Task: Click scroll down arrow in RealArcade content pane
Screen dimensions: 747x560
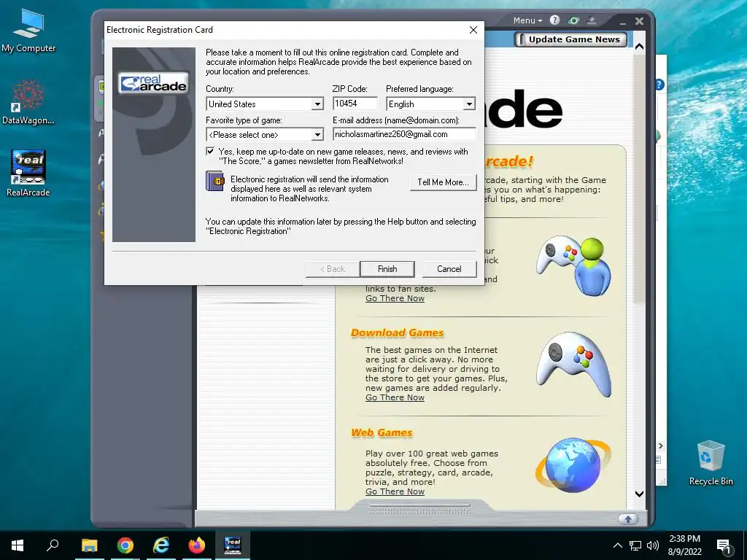Action: pos(639,494)
